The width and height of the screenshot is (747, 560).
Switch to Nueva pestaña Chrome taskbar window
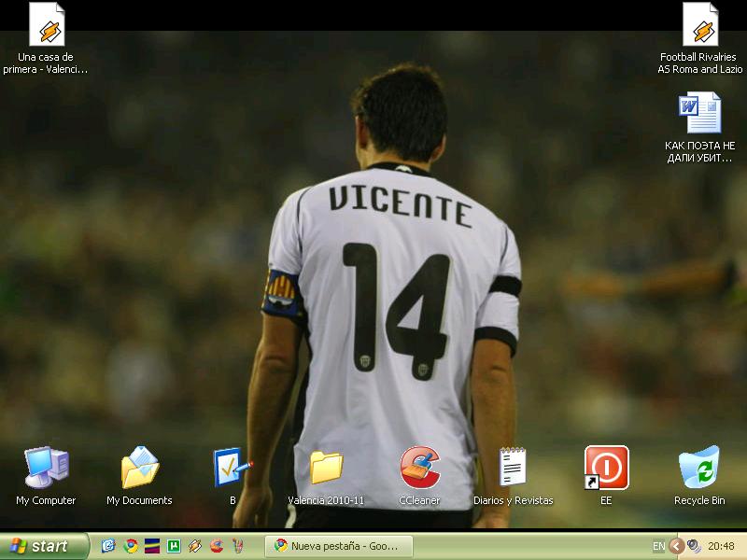[x=338, y=546]
